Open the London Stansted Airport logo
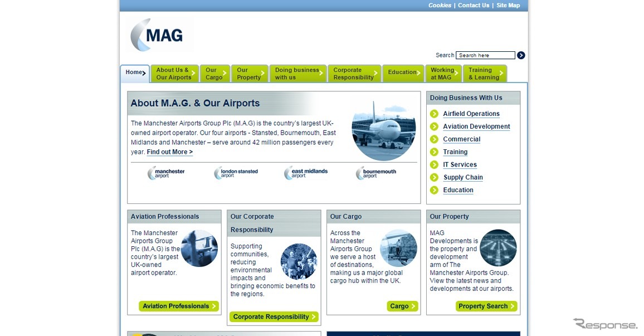This screenshot has height=336, width=644. coord(236,173)
